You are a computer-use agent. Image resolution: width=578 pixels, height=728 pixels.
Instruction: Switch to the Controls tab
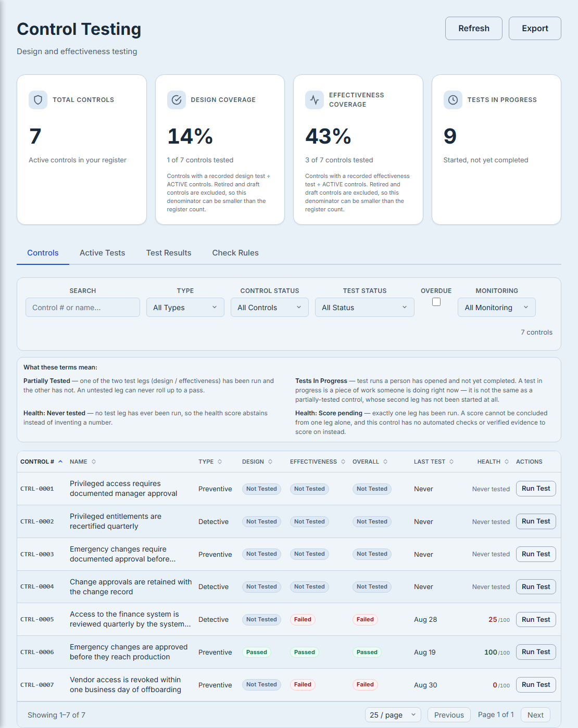[43, 253]
